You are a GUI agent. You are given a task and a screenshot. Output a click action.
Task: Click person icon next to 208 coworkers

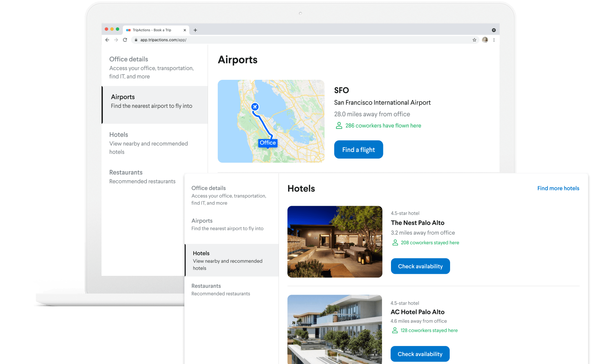(395, 242)
